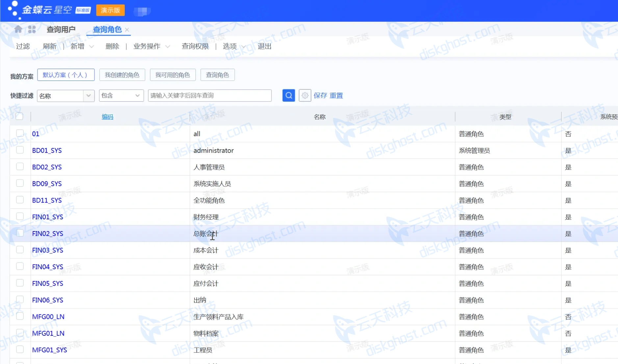
Task: Click 删除 in the toolbar
Action: click(x=112, y=46)
